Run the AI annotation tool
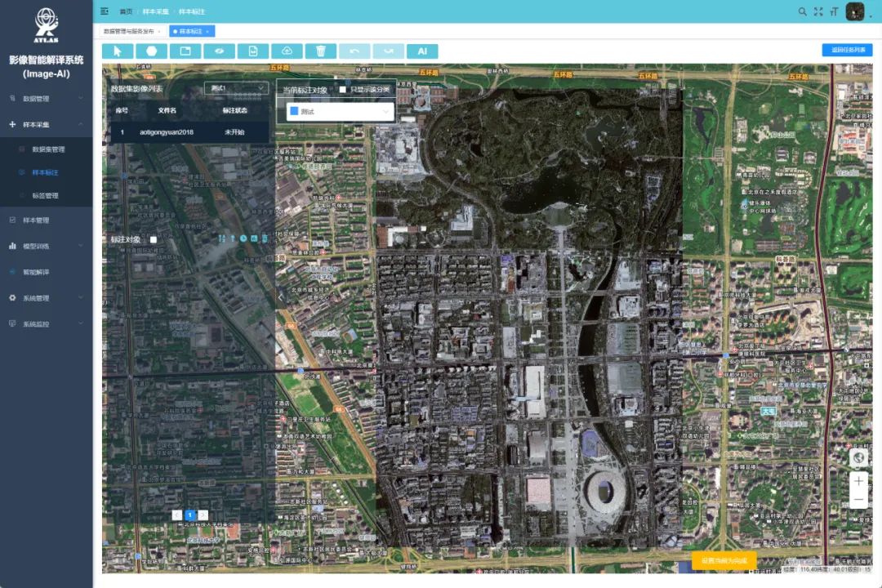 tap(422, 51)
